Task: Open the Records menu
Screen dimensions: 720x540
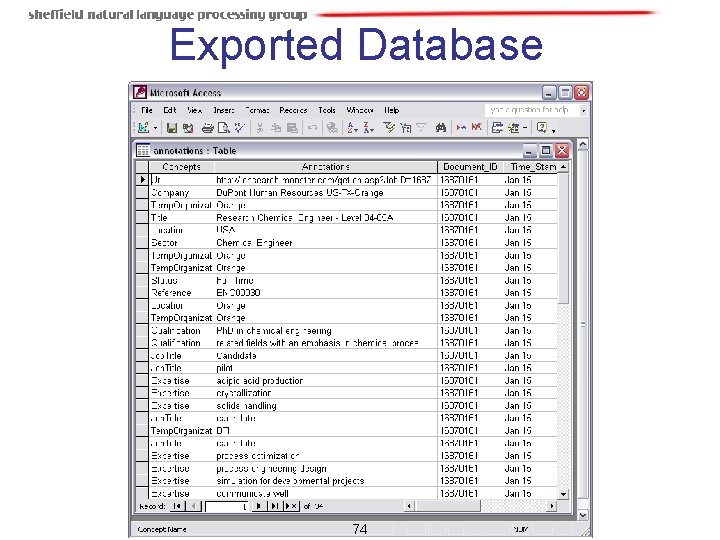Action: [293, 110]
